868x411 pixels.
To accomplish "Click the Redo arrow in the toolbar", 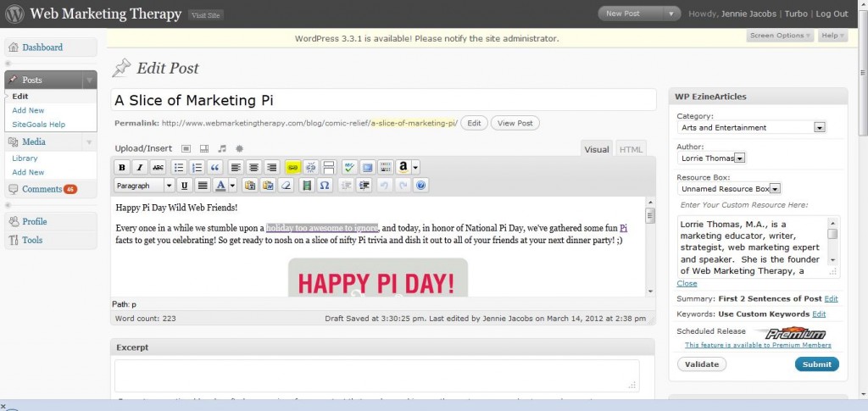I will [403, 186].
